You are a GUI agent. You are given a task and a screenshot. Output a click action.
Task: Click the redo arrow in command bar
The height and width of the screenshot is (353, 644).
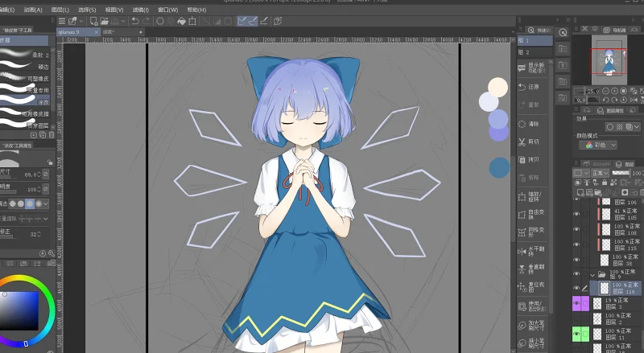(x=147, y=22)
